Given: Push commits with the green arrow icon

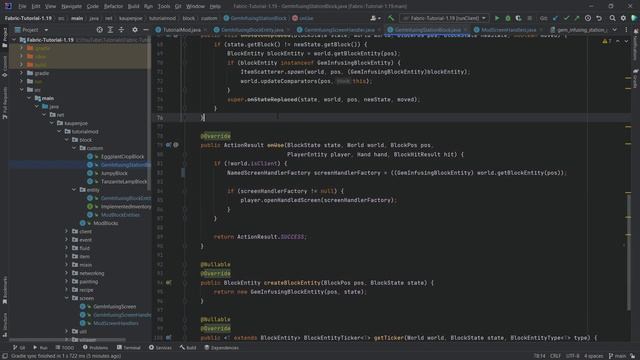Looking at the screenshot, I should coord(577,18).
